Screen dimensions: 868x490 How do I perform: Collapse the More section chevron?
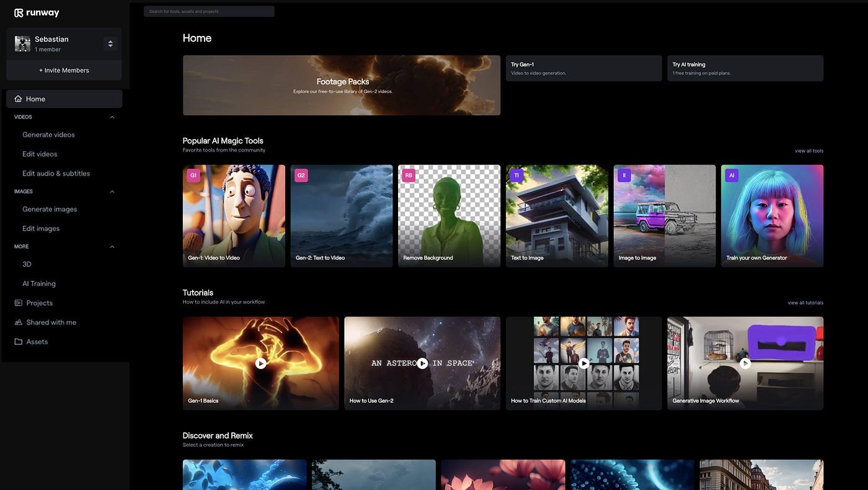click(112, 247)
